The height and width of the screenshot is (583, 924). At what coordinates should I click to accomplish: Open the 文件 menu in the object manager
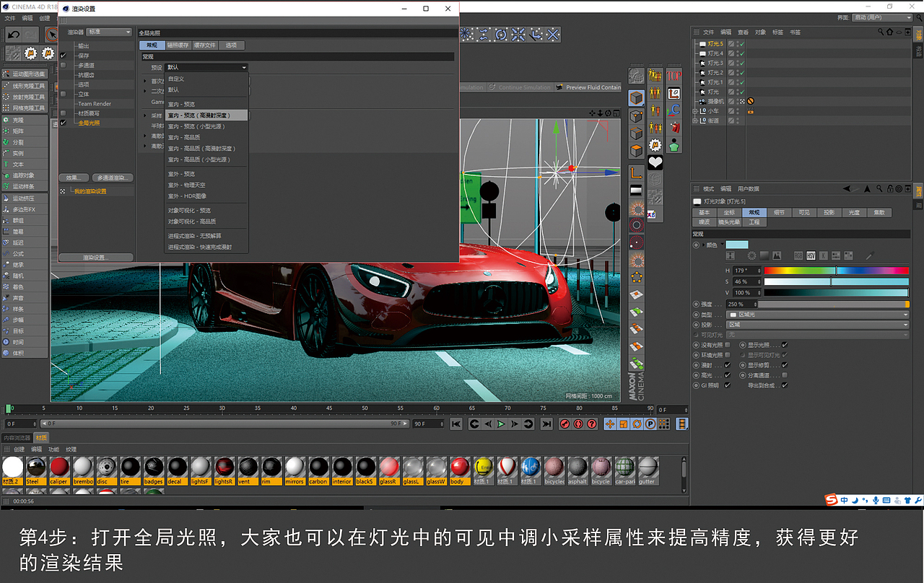(708, 32)
